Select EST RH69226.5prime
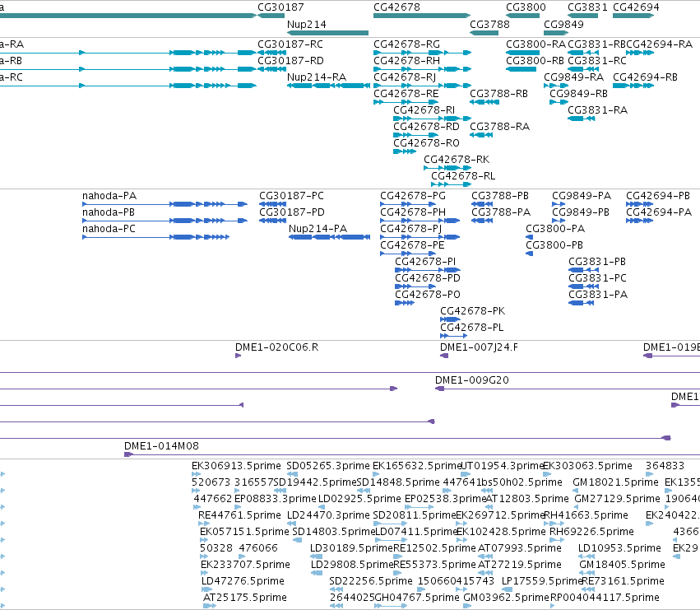Viewport: 700px width, 610px height. 591,531
